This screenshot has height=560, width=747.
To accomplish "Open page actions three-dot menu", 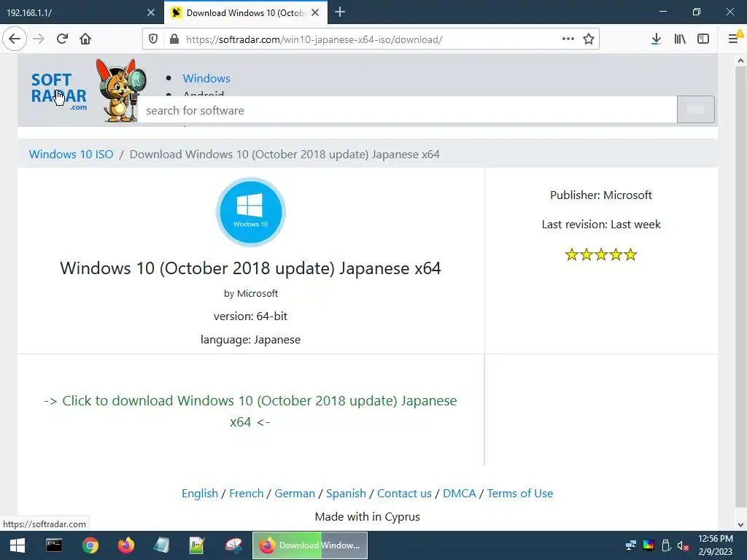I will pyautogui.click(x=568, y=39).
